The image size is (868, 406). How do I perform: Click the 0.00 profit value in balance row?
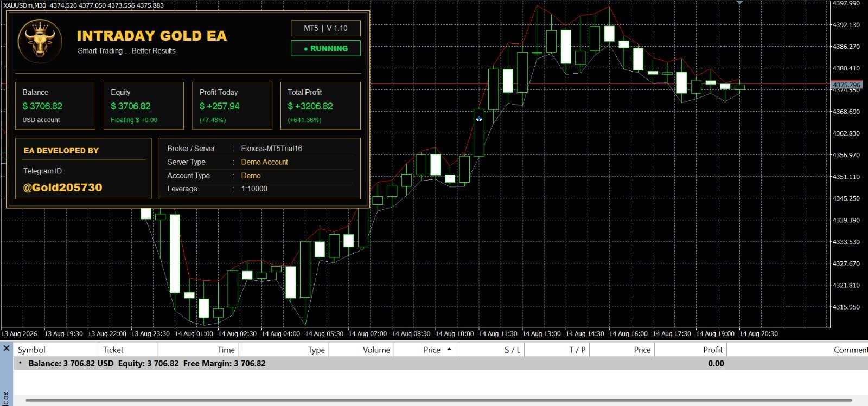(x=716, y=363)
